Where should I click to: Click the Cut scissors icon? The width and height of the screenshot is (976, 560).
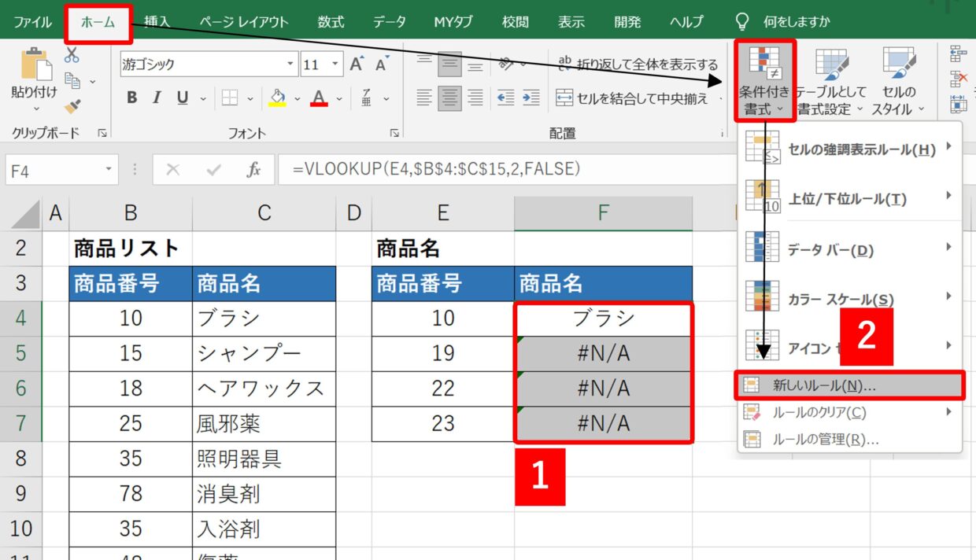tap(72, 55)
